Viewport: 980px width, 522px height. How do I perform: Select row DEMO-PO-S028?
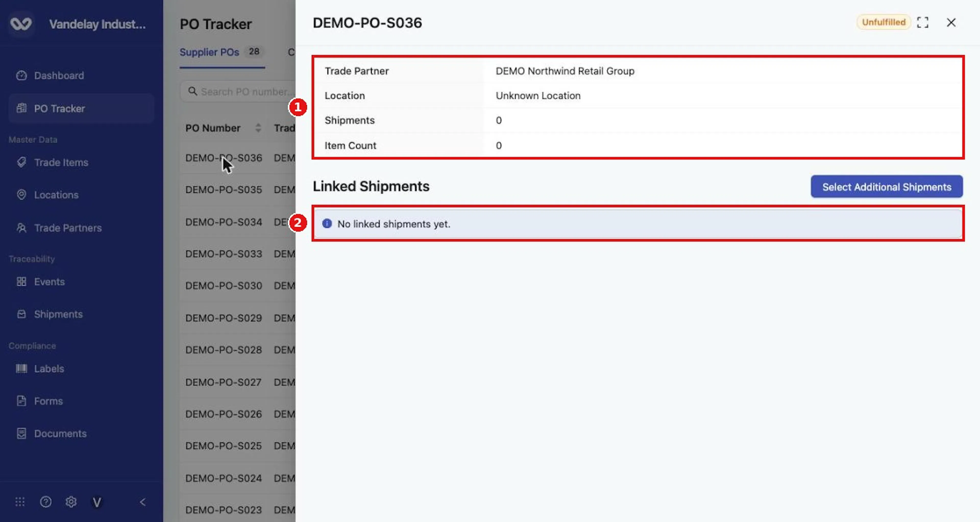pyautogui.click(x=237, y=350)
